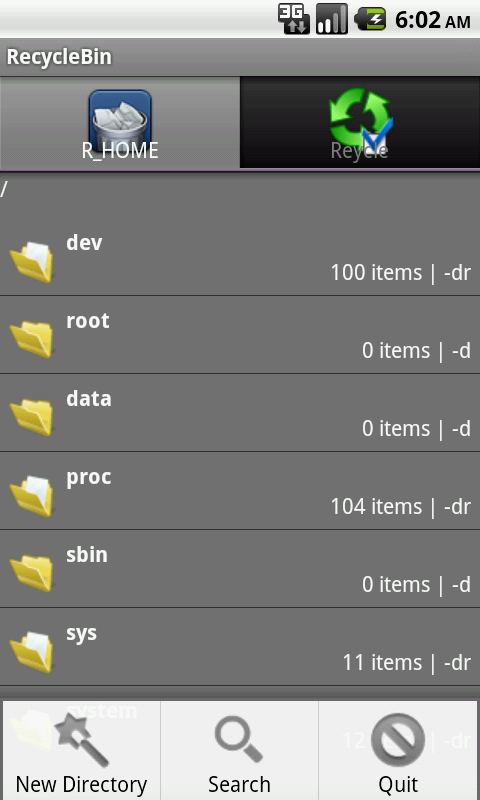Screen dimensions: 480x800
Task: Tap the 3G network status icon
Action: click(x=294, y=19)
